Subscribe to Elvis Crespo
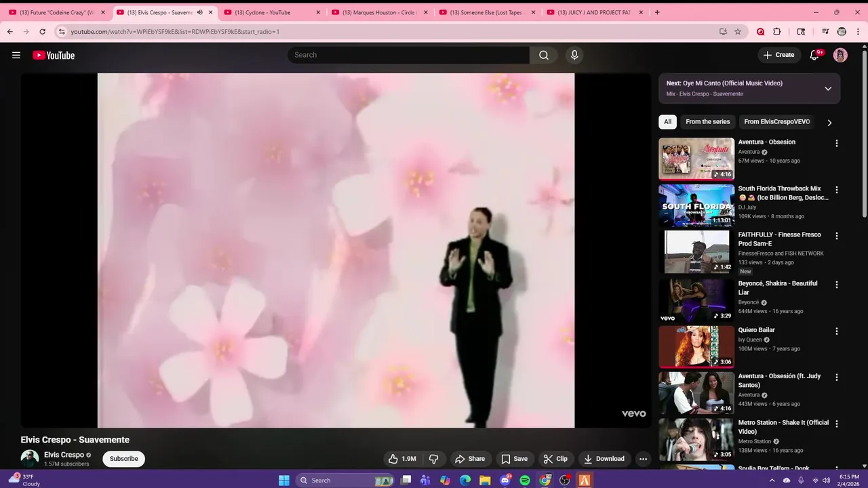Image resolution: width=868 pixels, height=488 pixels. (x=124, y=459)
